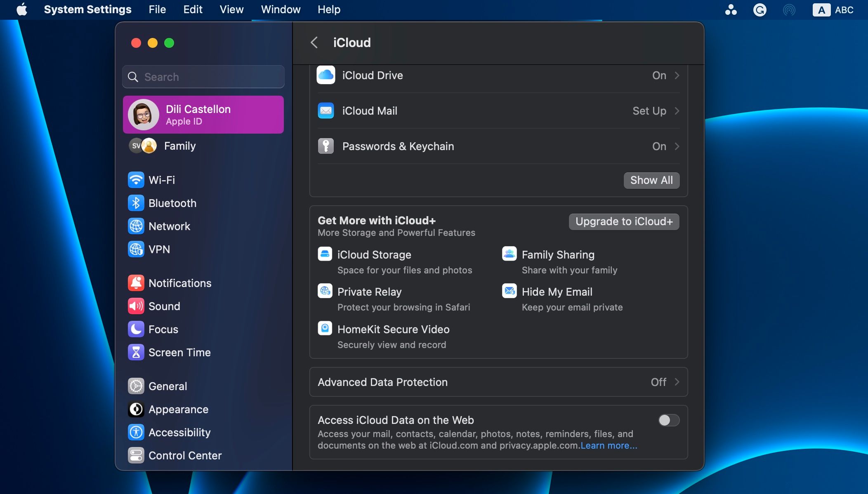Open the iCloud Drive settings icon
The image size is (868, 494).
pyautogui.click(x=326, y=75)
